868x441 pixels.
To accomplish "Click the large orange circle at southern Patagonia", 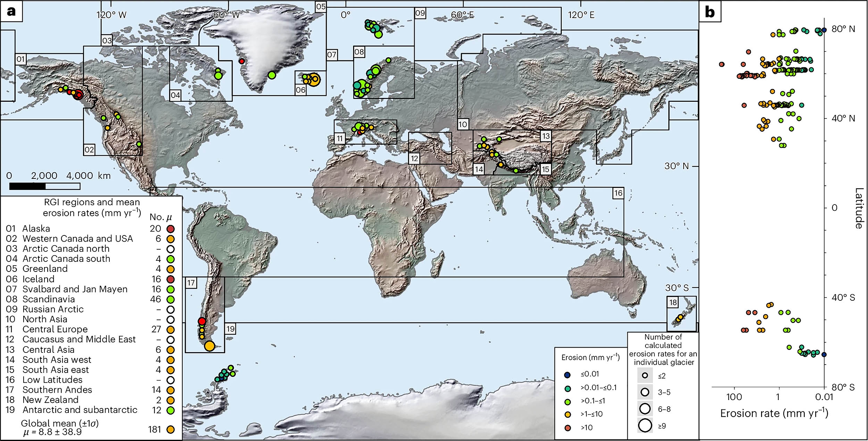I will pyautogui.click(x=210, y=346).
